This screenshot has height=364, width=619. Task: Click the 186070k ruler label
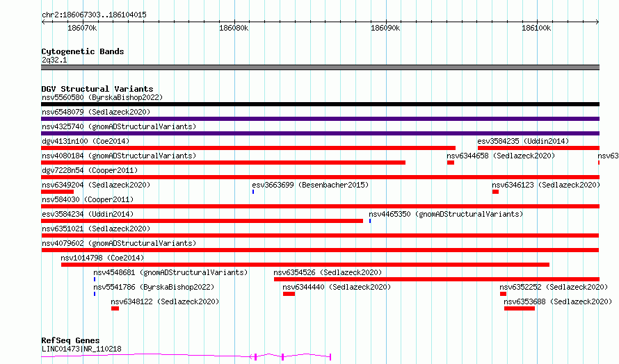[x=82, y=28]
